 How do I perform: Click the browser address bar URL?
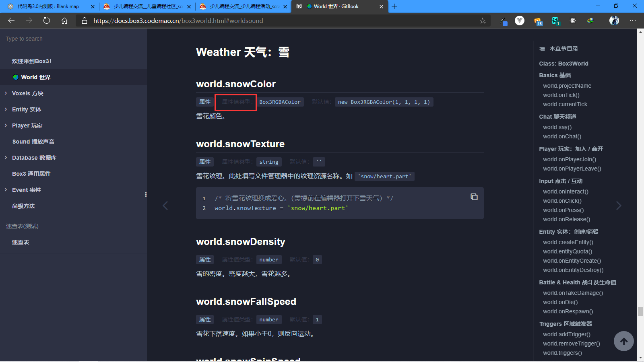[x=178, y=21]
